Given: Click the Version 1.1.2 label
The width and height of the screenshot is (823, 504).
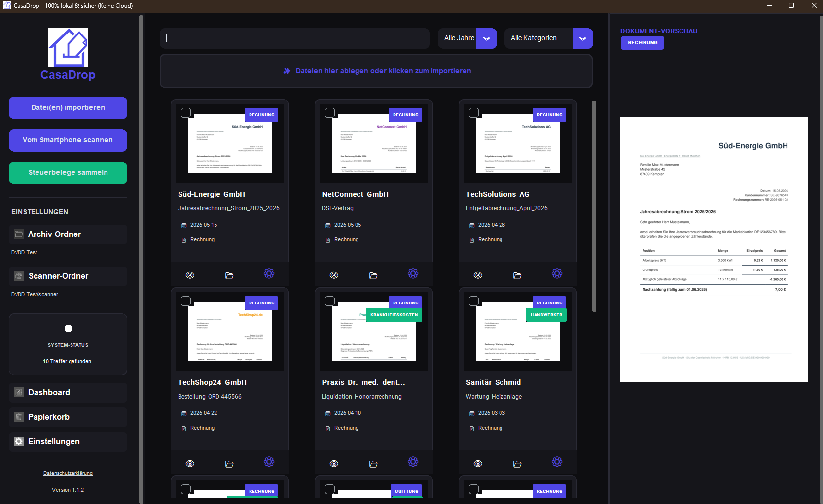Looking at the screenshot, I should pyautogui.click(x=68, y=490).
